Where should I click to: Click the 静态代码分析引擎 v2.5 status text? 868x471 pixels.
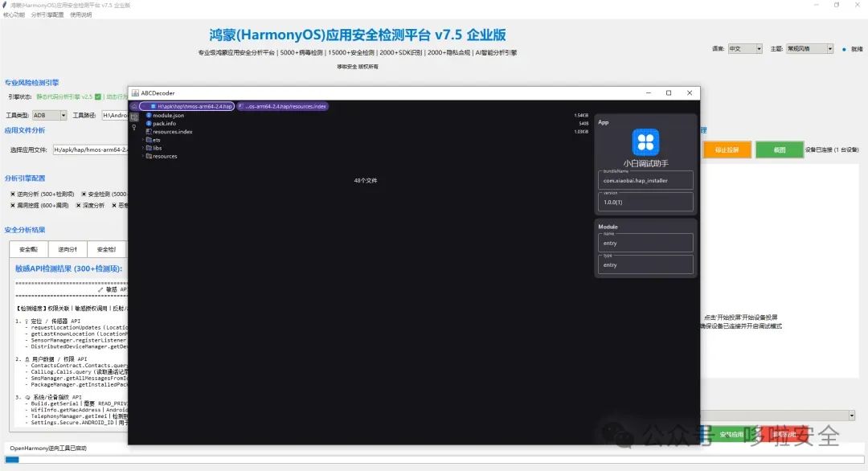[64, 97]
